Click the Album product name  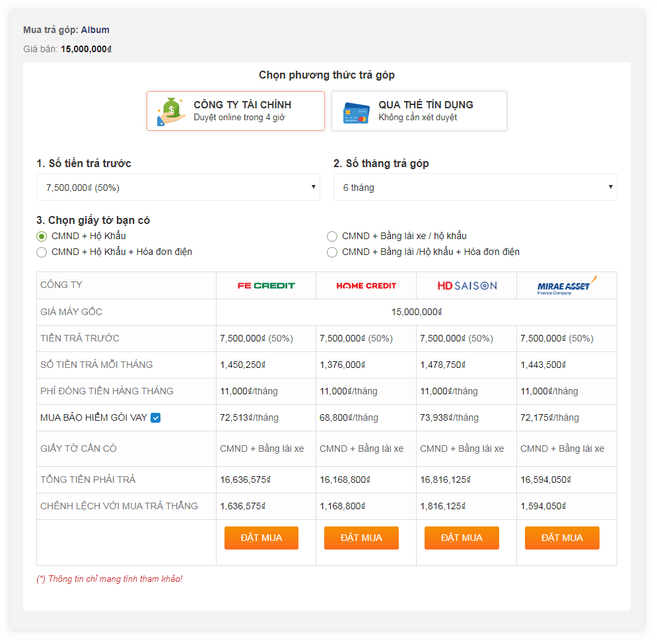coord(95,30)
